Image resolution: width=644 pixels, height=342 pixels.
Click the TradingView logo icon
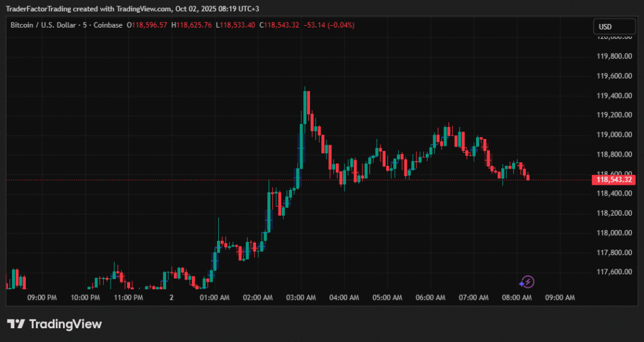16,324
